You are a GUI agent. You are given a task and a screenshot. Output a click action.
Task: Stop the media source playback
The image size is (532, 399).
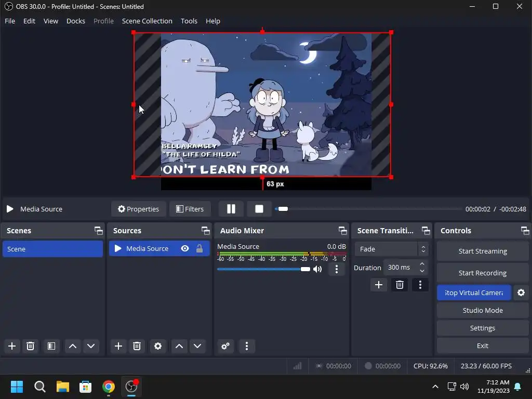259,209
